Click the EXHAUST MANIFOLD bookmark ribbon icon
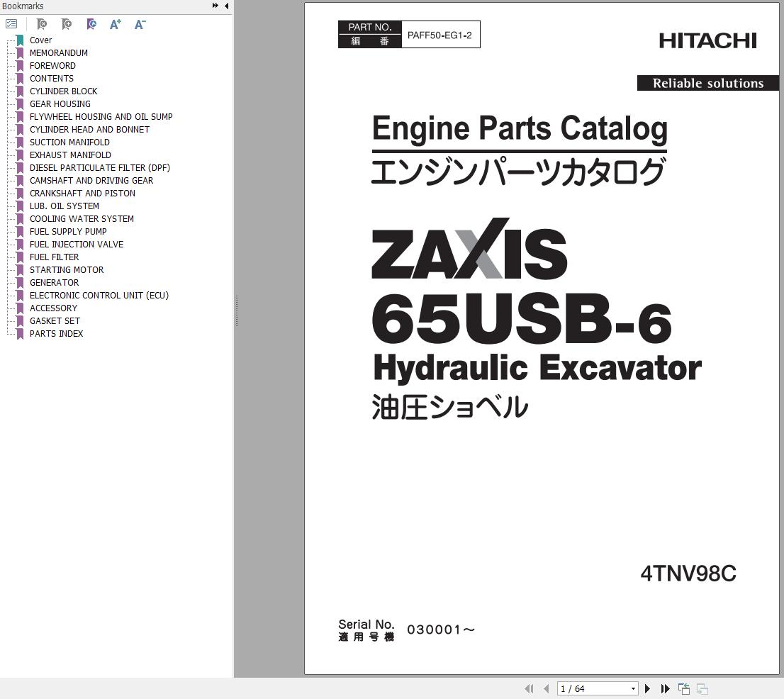Image resolution: width=784 pixels, height=699 pixels. point(20,155)
